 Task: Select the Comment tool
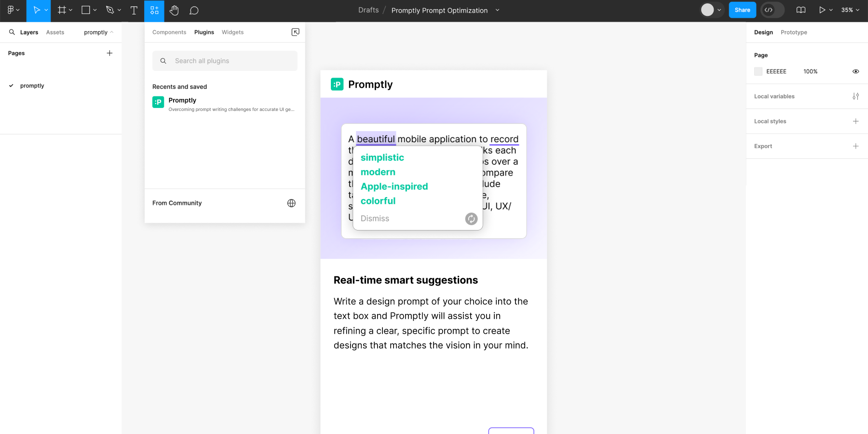tap(194, 10)
